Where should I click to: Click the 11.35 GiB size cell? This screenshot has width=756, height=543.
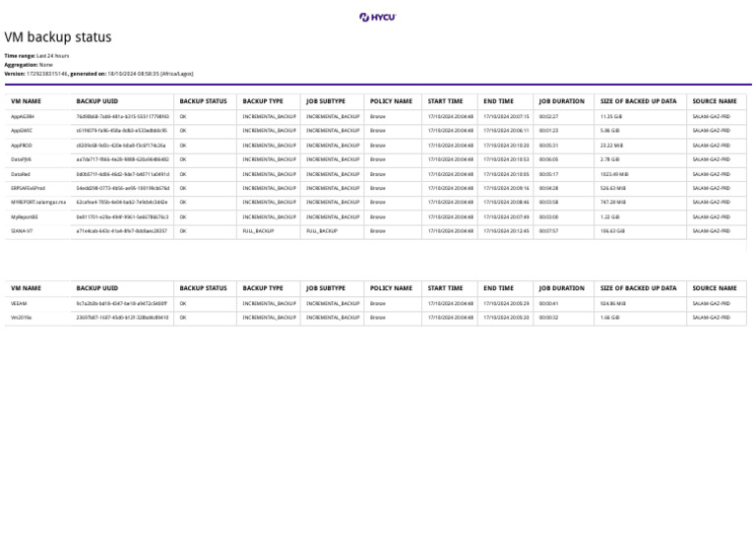[x=611, y=117]
